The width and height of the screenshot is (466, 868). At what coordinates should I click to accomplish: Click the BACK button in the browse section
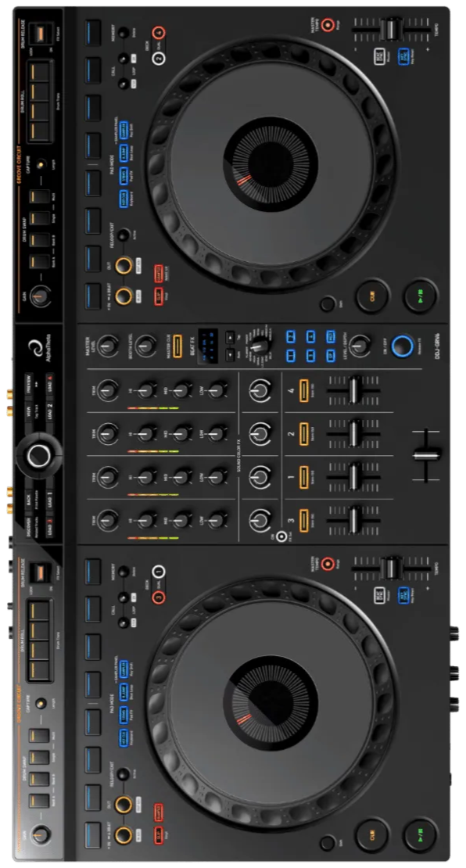tap(29, 498)
